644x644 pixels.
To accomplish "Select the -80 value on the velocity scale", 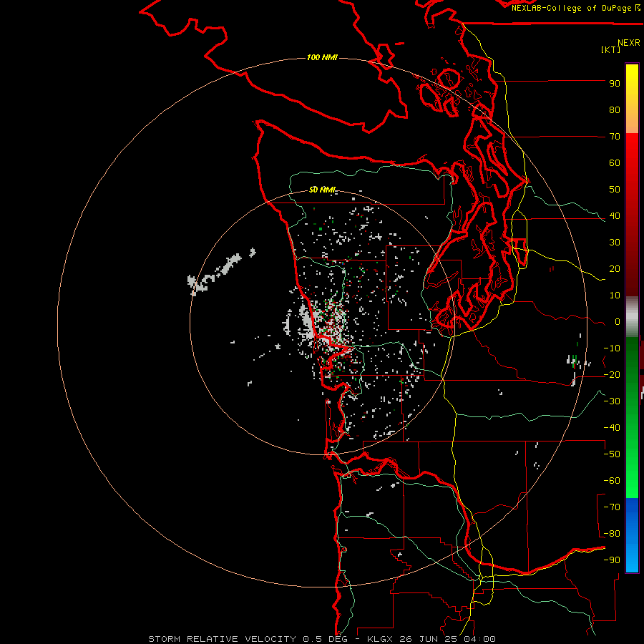I will [x=612, y=534].
